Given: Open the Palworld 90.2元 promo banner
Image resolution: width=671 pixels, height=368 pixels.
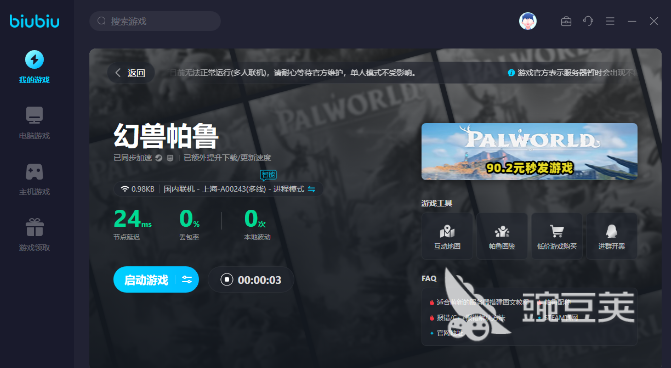Looking at the screenshot, I should coord(529,151).
